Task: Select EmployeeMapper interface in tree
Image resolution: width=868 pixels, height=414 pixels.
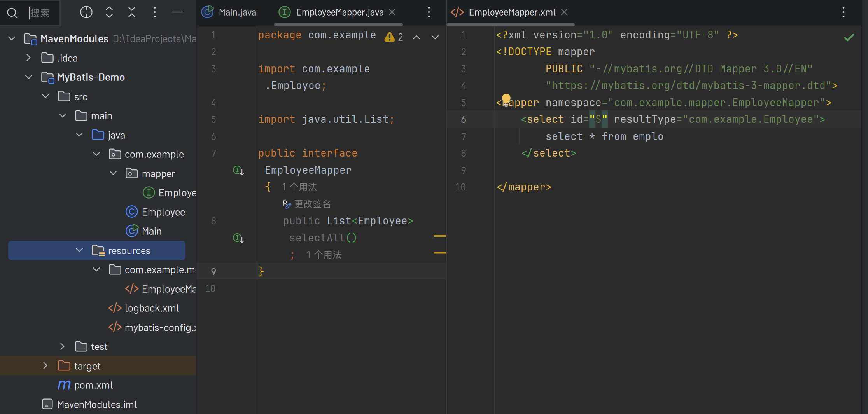Action: (x=170, y=192)
